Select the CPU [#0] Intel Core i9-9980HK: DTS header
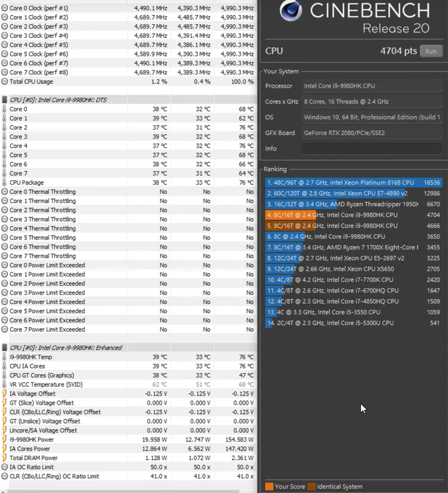Viewport: 448px width, 493px height. (x=128, y=99)
